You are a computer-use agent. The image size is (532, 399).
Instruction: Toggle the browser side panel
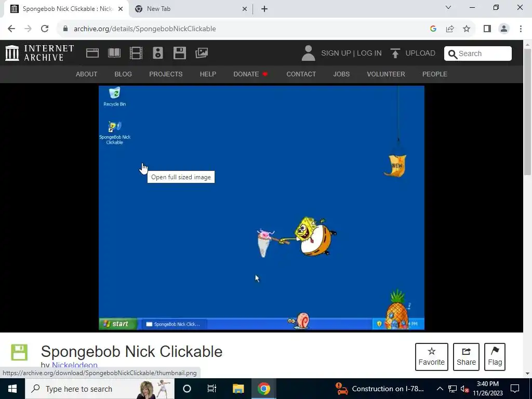tap(487, 29)
